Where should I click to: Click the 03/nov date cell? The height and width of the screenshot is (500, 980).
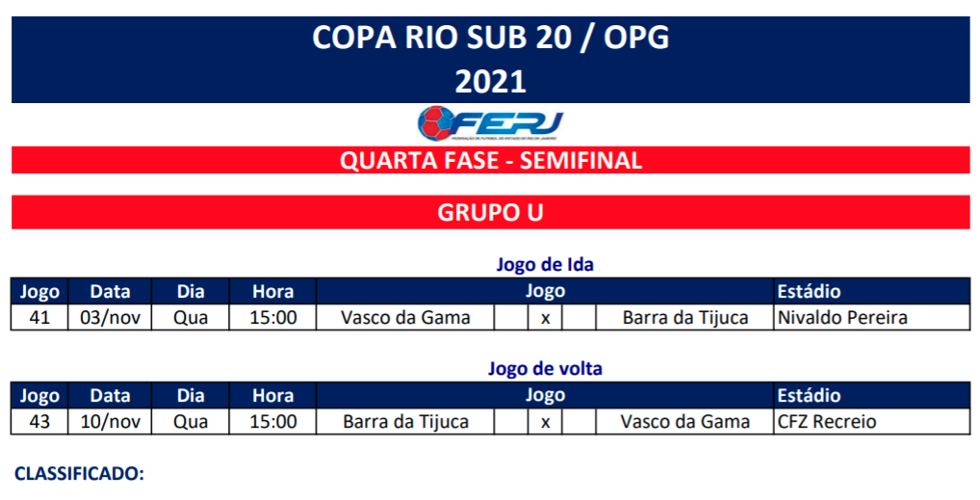coord(110,317)
